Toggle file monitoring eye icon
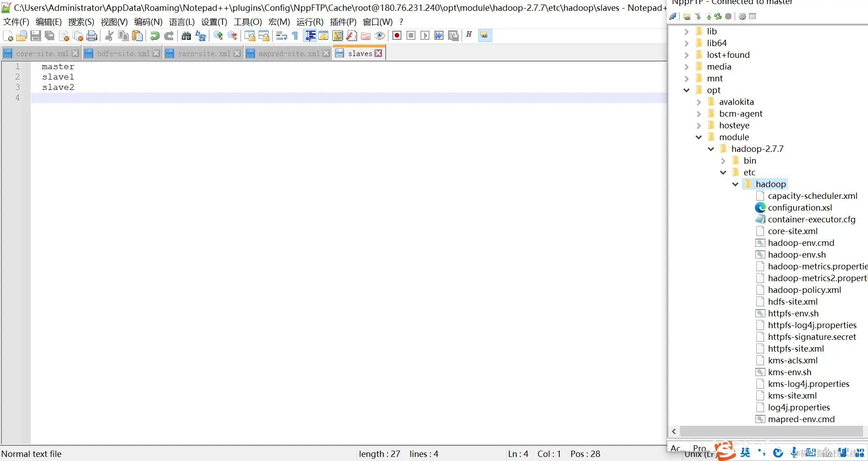 [x=380, y=36]
